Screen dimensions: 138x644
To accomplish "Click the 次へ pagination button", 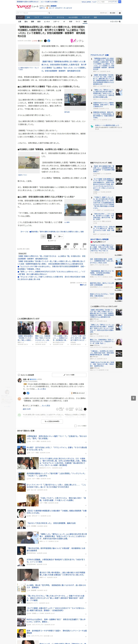I will (x=61, y=236).
